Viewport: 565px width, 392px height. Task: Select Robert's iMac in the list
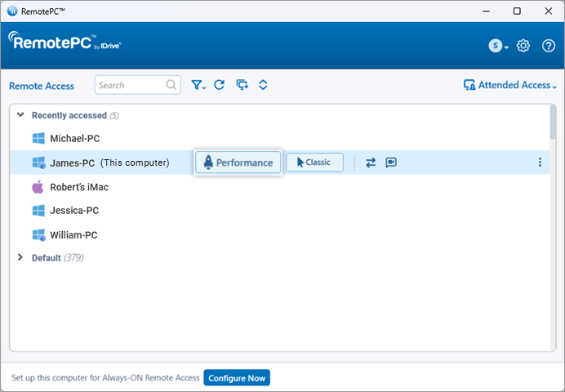[78, 187]
